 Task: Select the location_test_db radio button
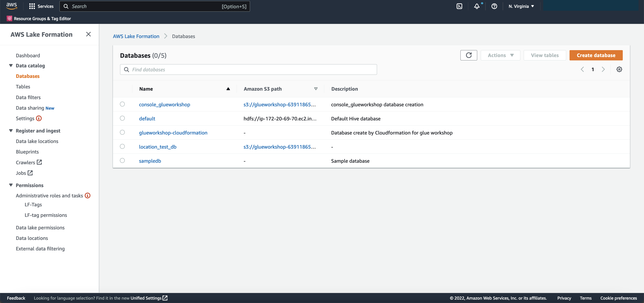tap(122, 146)
